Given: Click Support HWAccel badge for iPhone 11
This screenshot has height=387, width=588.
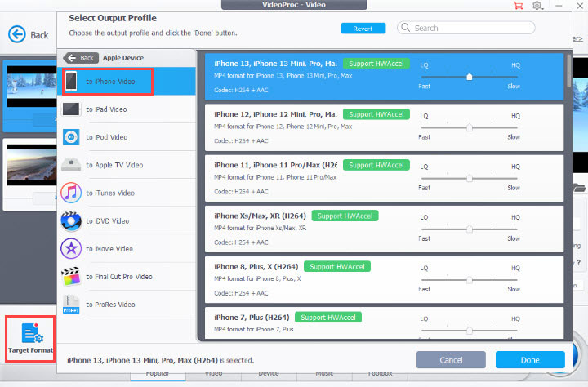Looking at the screenshot, I should (x=376, y=165).
